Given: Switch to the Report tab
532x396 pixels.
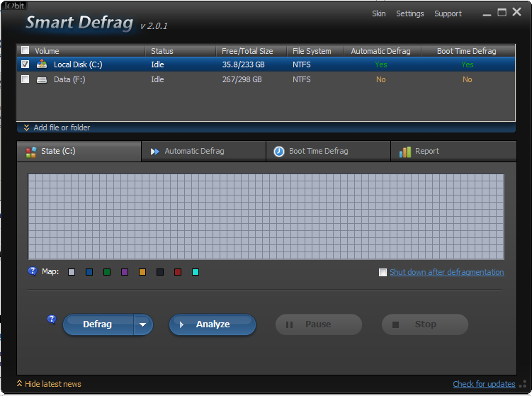Looking at the screenshot, I should 453,152.
